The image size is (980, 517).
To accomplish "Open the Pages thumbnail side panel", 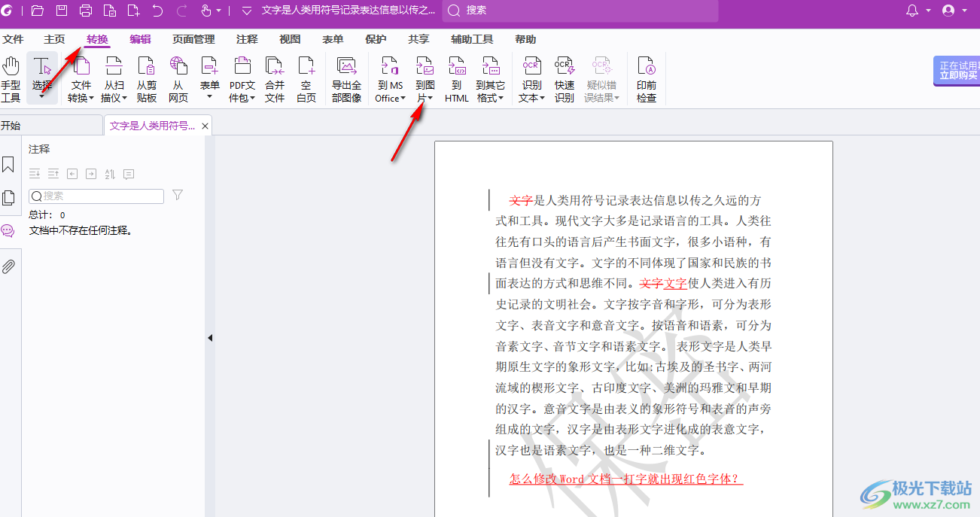I will [8, 198].
